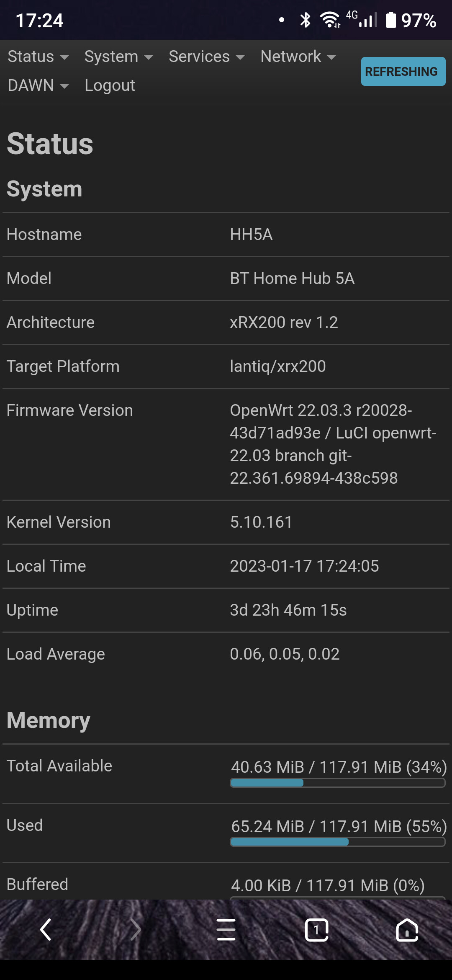This screenshot has width=452, height=980.
Task: Click the Used memory progress bar
Action: pos(337,842)
